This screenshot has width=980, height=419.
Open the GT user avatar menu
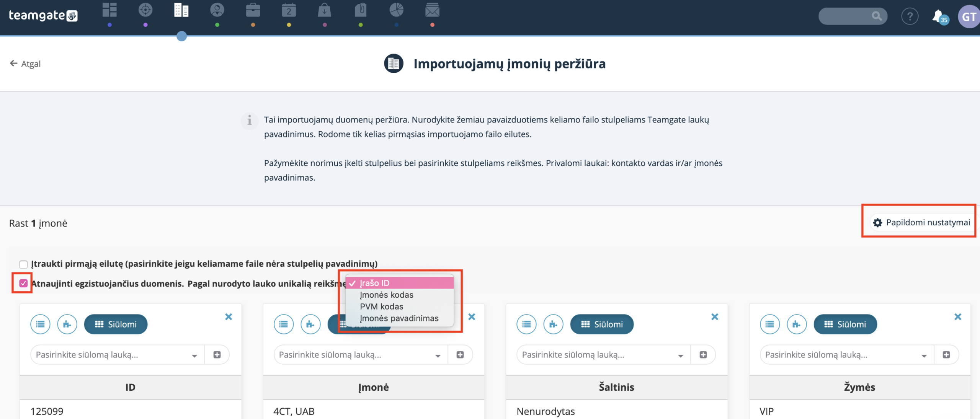969,16
